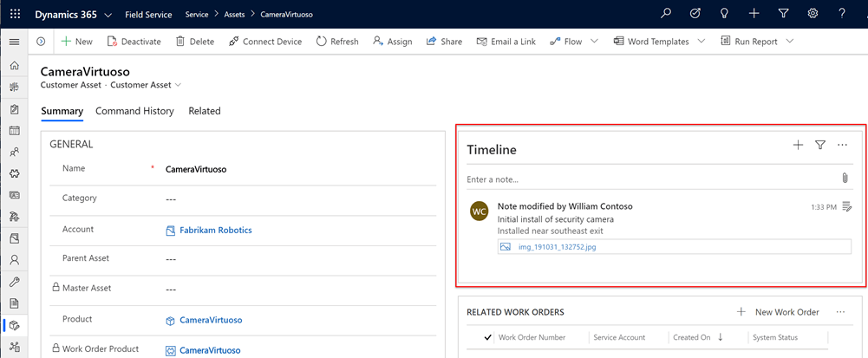868x358 pixels.
Task: Open the customer assets box sidebar icon
Action: (x=15, y=325)
